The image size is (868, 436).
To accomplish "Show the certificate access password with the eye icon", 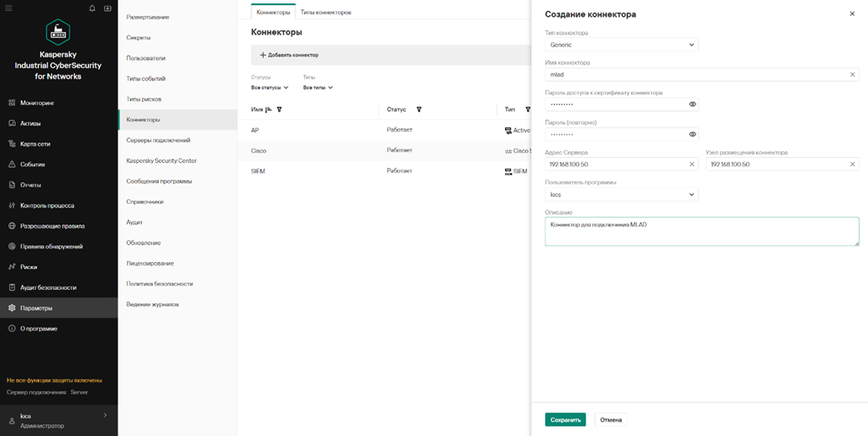I will click(692, 104).
